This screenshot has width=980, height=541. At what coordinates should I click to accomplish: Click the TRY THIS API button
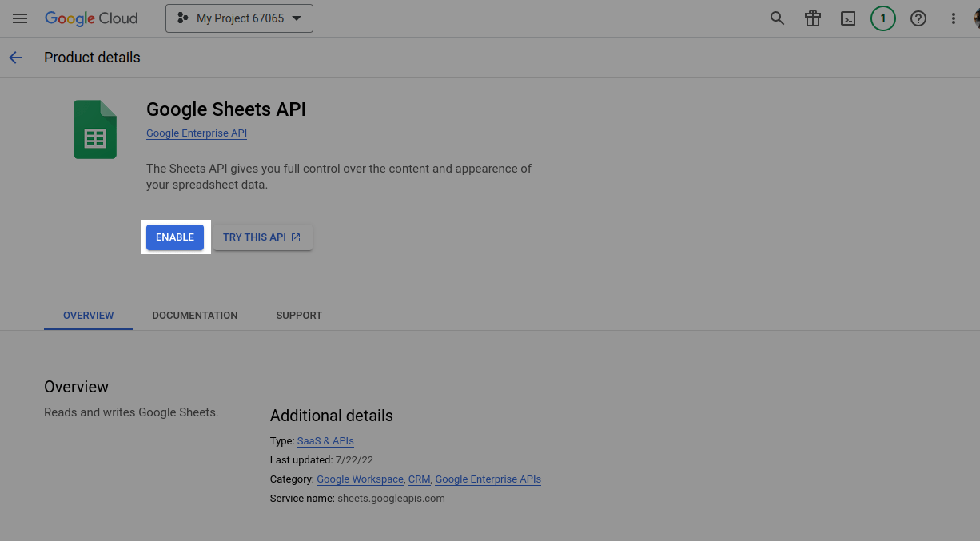[262, 237]
